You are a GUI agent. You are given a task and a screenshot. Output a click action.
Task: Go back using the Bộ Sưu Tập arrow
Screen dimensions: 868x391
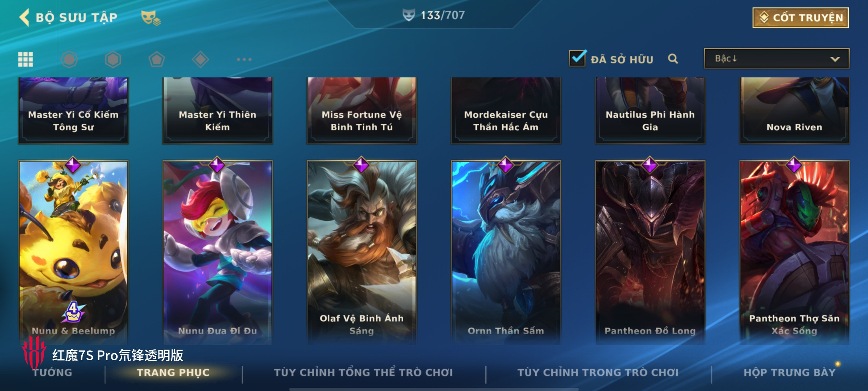coord(24,17)
